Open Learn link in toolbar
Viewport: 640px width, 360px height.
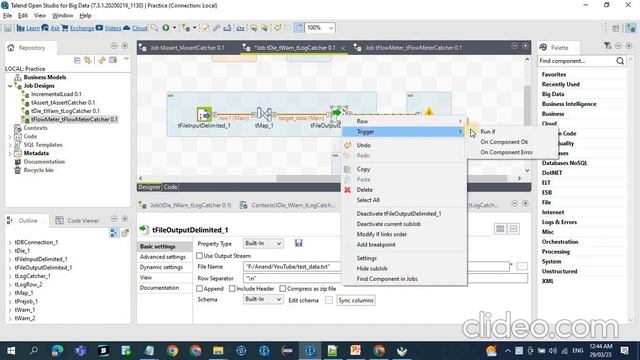[29, 28]
